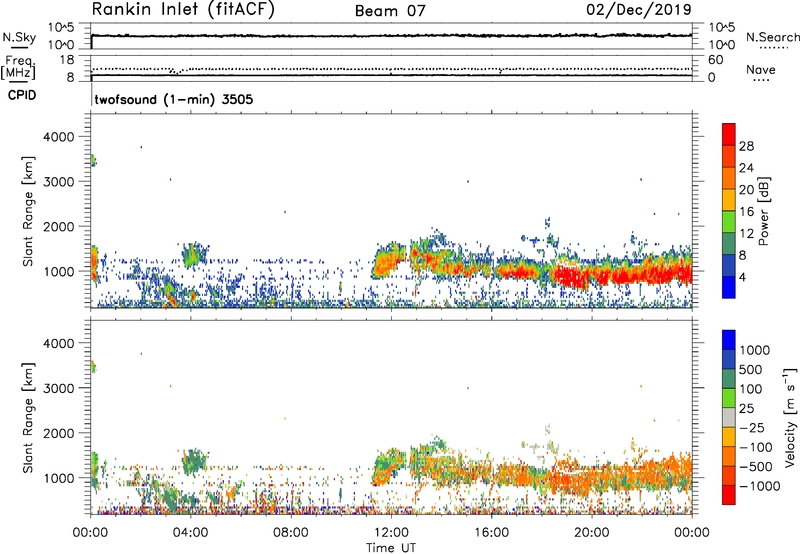Click the '60' tick on the Nave axis
This screenshot has height=554, width=800.
(716, 60)
